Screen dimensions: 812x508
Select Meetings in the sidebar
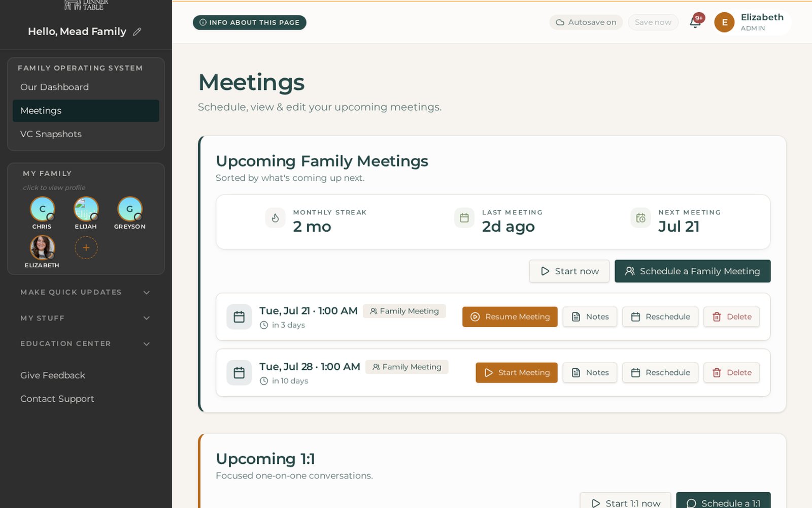point(86,111)
